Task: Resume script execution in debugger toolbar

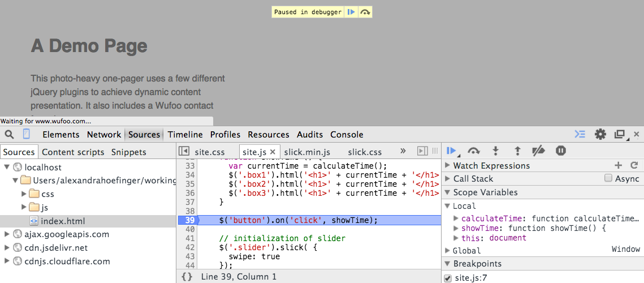Action: pyautogui.click(x=452, y=151)
